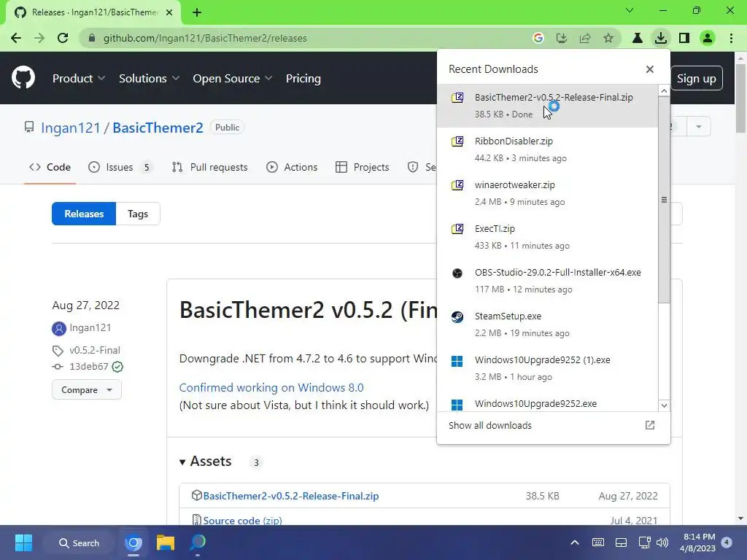Click the verified commit check badge
Screen dimensions: 747x560
117,367
